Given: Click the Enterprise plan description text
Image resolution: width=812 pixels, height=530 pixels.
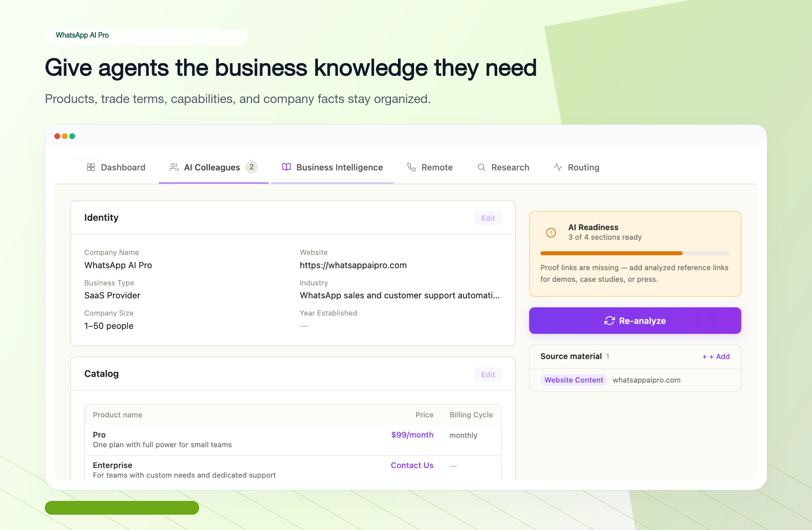Looking at the screenshot, I should point(184,475).
